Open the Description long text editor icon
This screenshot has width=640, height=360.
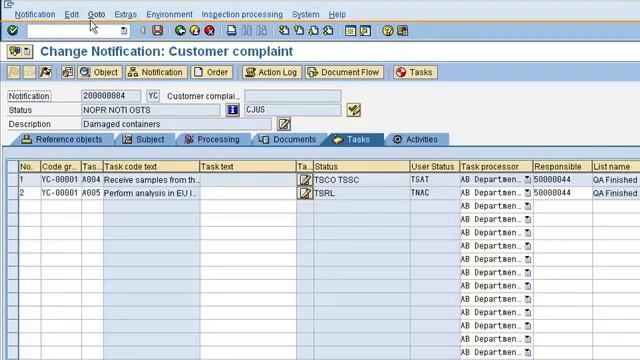284,124
